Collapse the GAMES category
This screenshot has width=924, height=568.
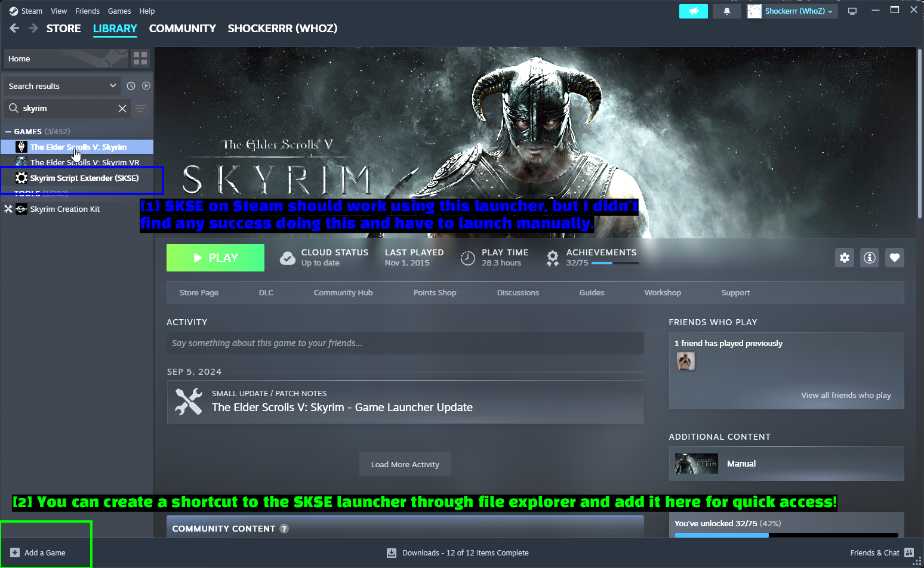pyautogui.click(x=8, y=131)
